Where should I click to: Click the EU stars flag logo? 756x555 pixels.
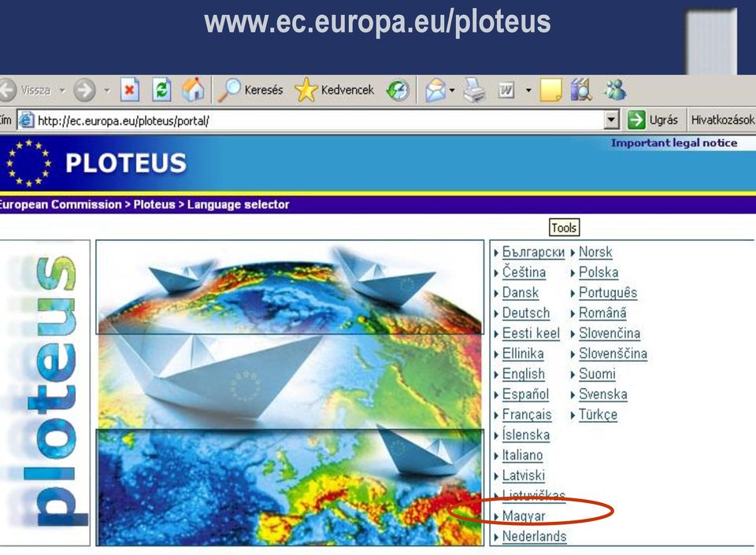coord(28,163)
